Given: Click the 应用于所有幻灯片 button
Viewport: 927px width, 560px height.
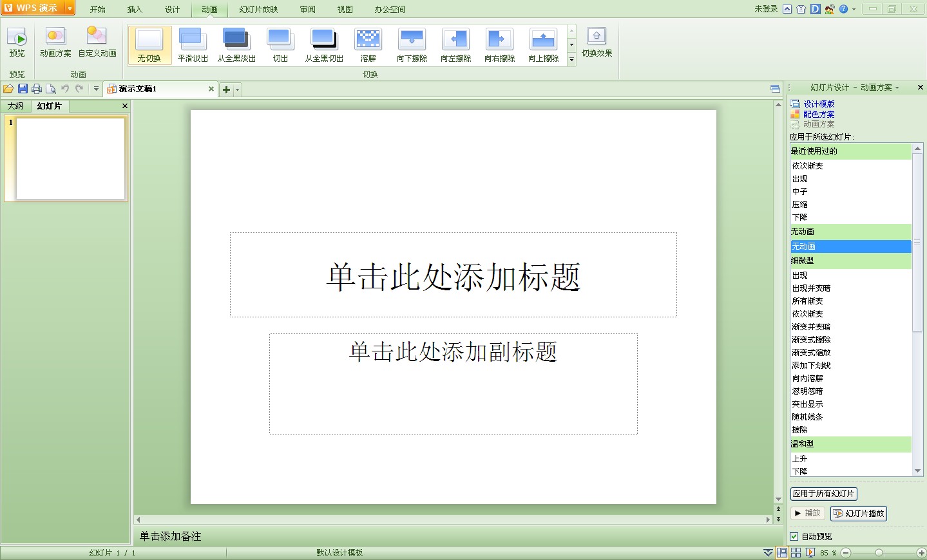Looking at the screenshot, I should (x=823, y=494).
